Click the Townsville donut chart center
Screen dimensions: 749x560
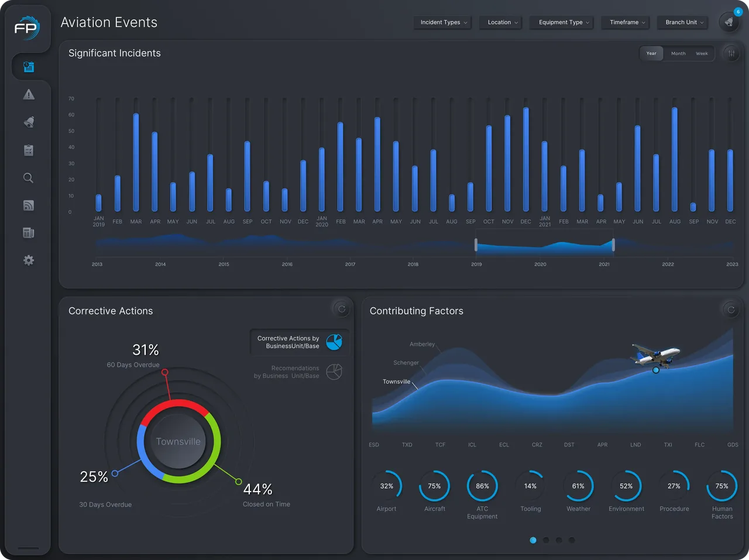tap(178, 441)
